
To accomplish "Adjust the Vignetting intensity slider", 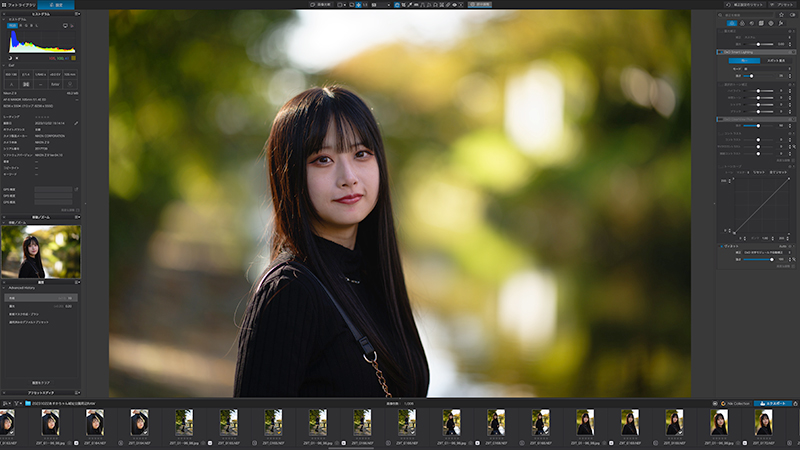I will 758,259.
